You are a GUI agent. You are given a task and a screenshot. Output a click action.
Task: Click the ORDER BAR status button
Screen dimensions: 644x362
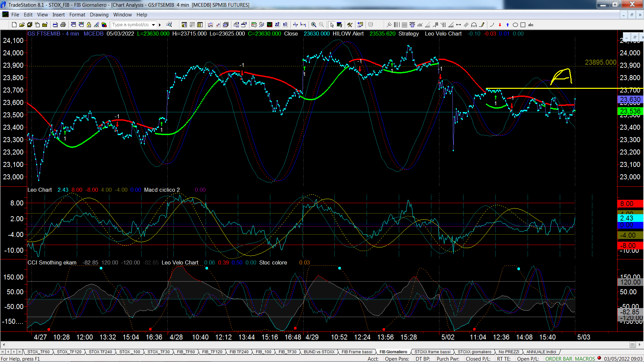[x=559, y=359]
